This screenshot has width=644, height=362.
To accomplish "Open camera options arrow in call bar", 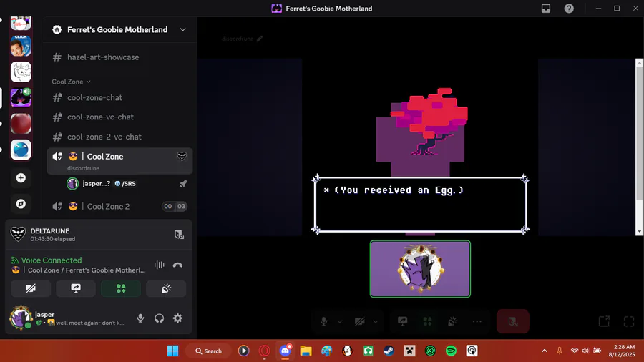I will [376, 322].
